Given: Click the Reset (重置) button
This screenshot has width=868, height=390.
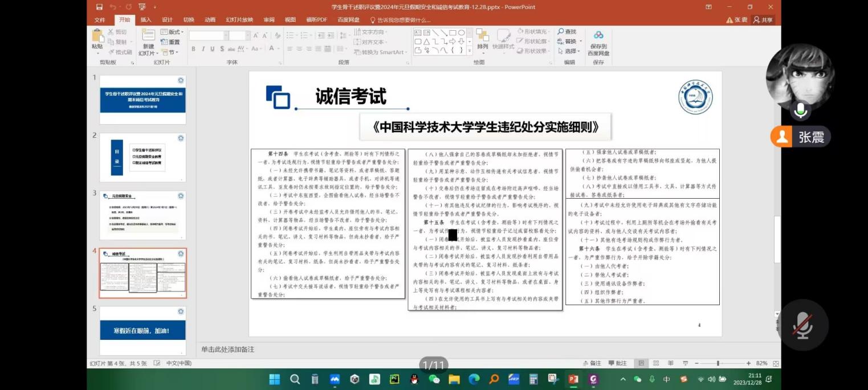Looking at the screenshot, I should click(x=171, y=42).
